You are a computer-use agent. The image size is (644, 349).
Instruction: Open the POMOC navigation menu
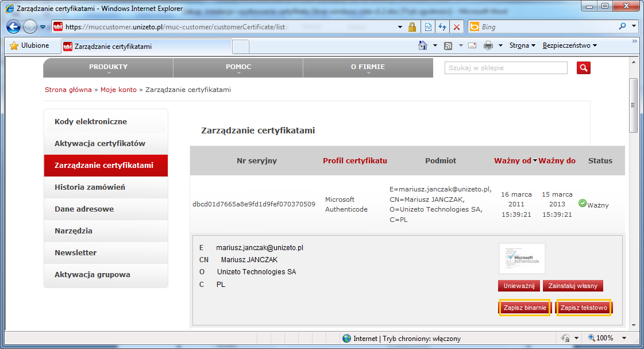coord(238,68)
